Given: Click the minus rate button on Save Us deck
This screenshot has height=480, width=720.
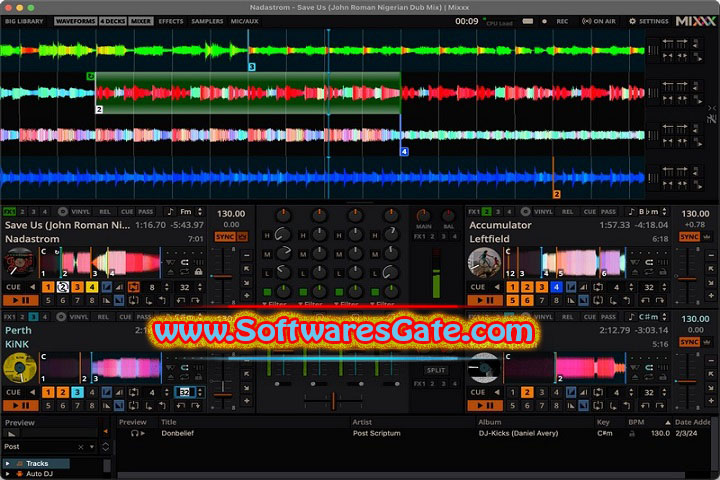Looking at the screenshot, I should [x=247, y=254].
